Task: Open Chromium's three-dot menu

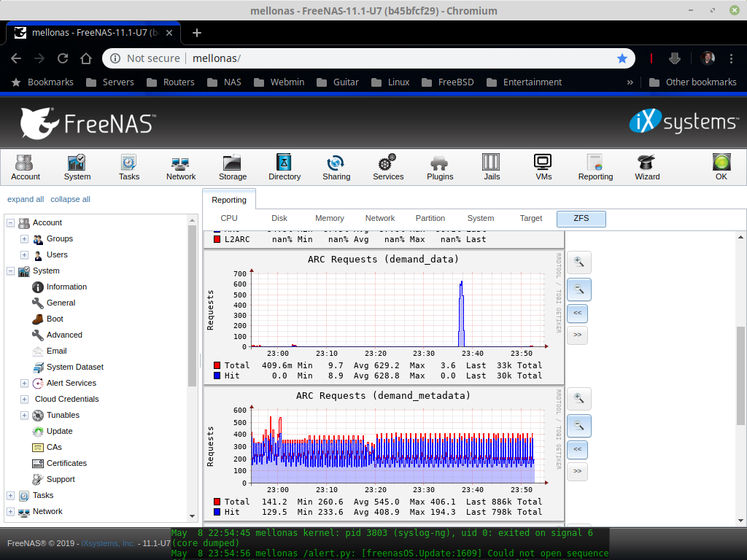Action: tap(731, 58)
